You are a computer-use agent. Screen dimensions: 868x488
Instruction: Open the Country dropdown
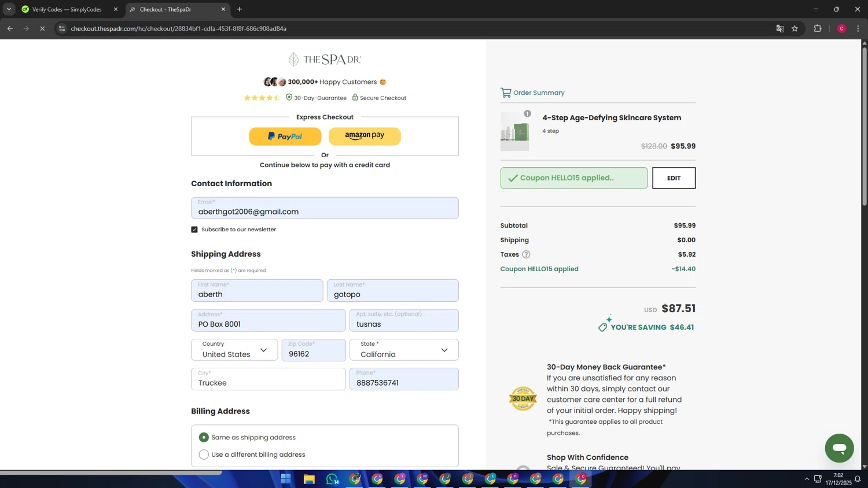point(234,350)
